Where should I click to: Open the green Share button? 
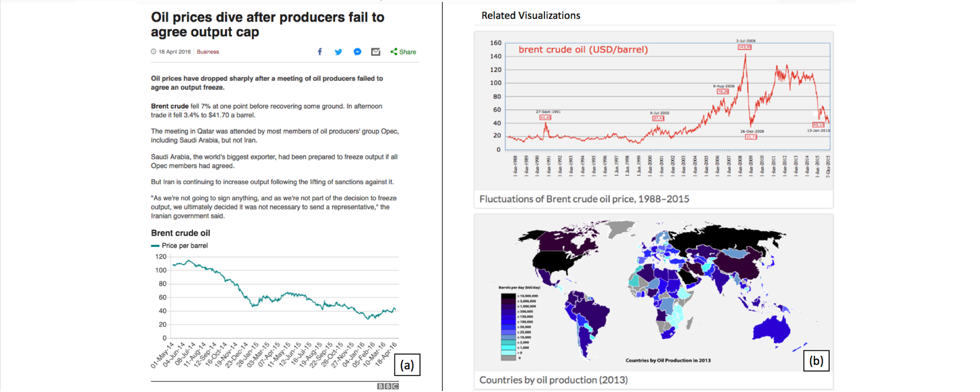pos(403,52)
